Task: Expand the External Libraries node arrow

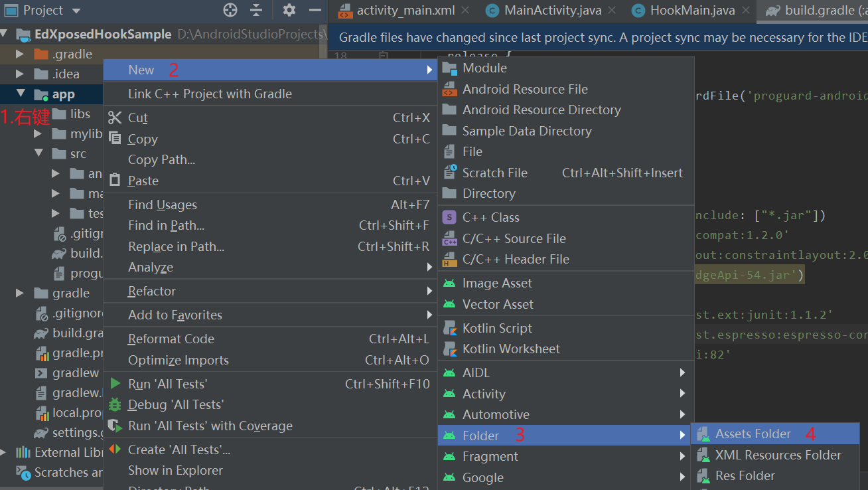Action: coord(4,452)
